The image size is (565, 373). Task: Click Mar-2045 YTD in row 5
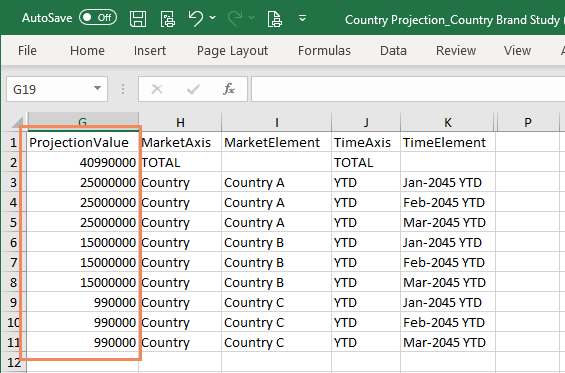448,223
